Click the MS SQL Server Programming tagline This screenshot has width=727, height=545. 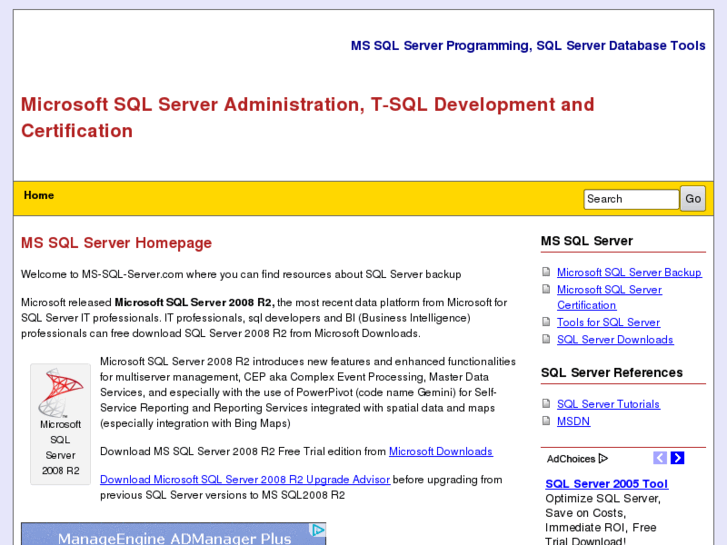click(x=528, y=45)
